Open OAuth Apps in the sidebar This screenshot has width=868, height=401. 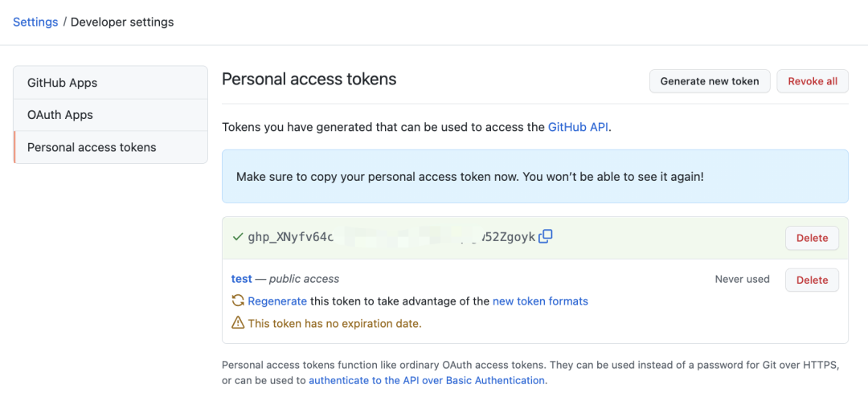coord(60,115)
